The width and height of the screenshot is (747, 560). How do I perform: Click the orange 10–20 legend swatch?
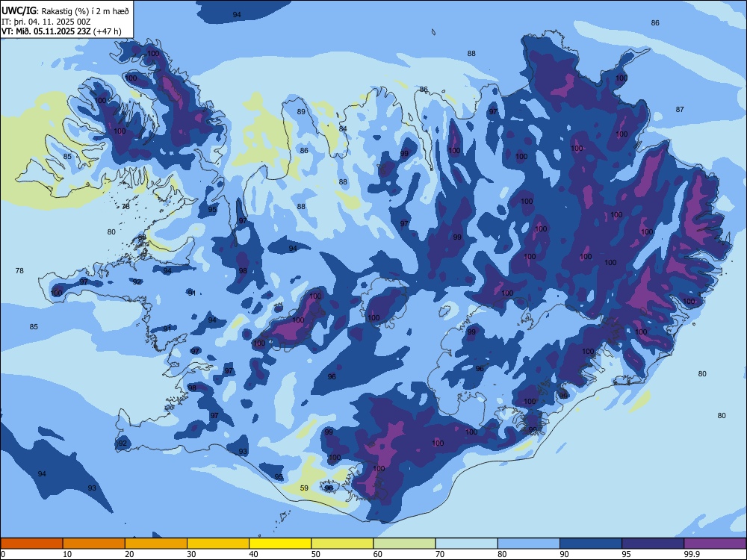[94, 544]
